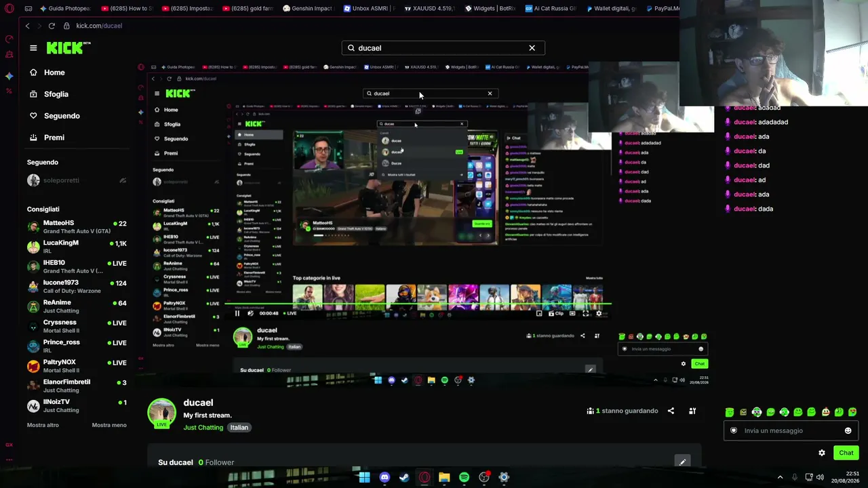
Task: Open Spotify from the taskbar
Action: 464,477
